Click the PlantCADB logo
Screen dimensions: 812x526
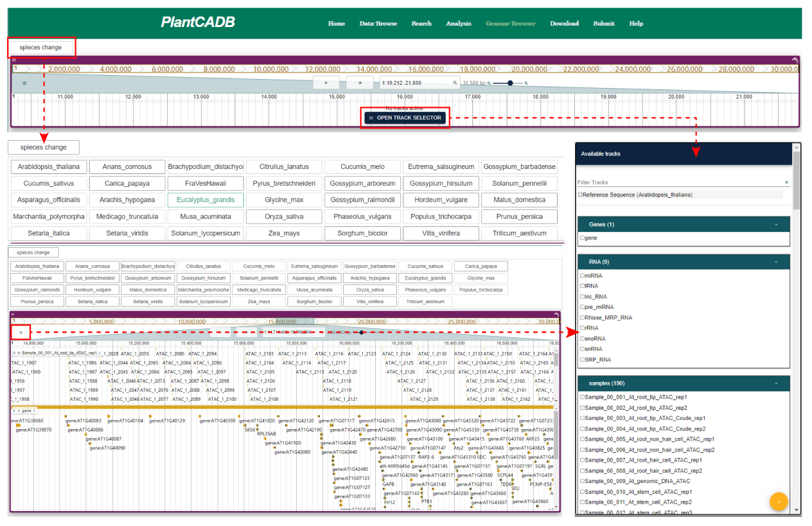coord(198,22)
